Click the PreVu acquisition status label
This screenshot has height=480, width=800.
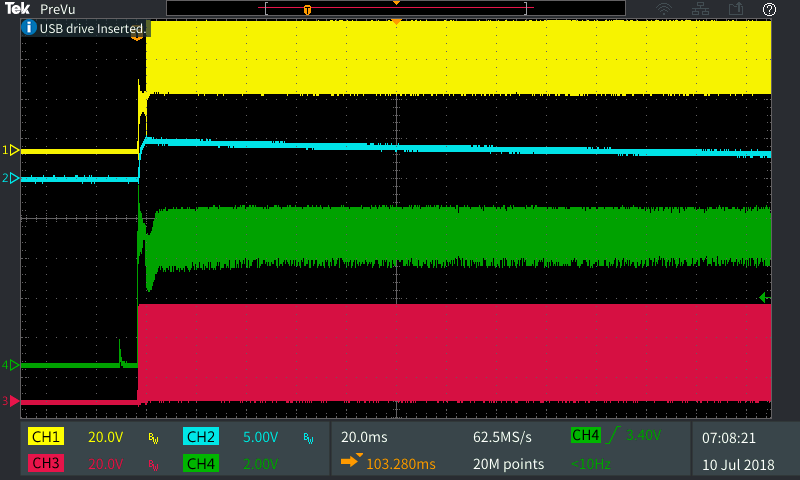pyautogui.click(x=58, y=9)
